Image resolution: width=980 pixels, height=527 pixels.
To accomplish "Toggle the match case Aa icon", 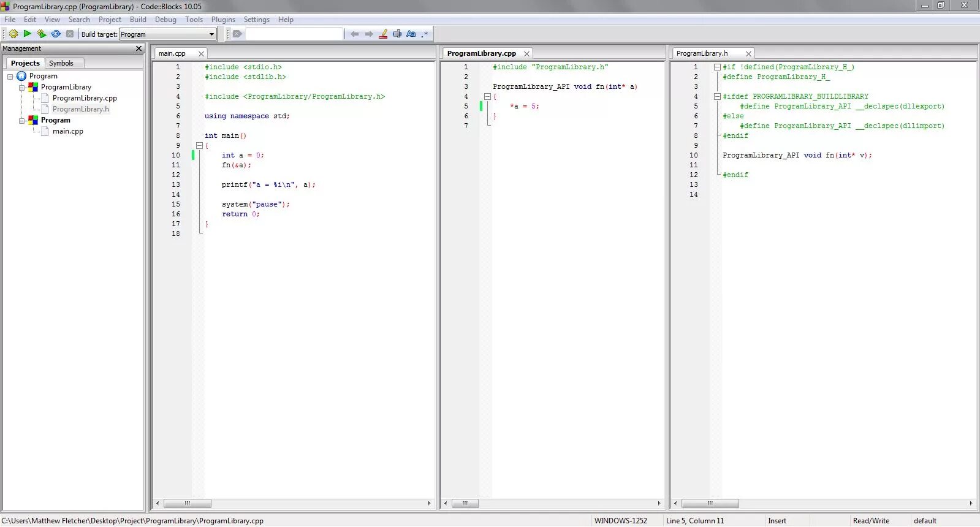I will [x=411, y=34].
